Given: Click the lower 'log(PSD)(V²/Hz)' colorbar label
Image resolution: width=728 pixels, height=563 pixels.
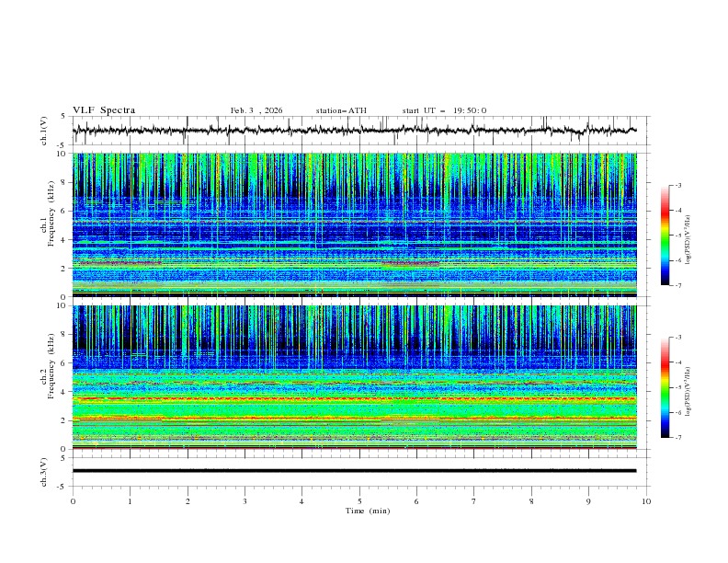Looking at the screenshot, I should pos(688,392).
